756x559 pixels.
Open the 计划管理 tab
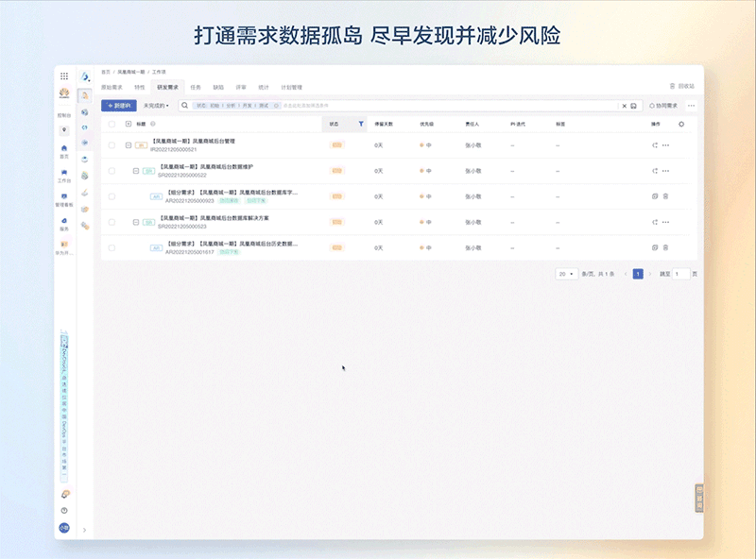(290, 87)
